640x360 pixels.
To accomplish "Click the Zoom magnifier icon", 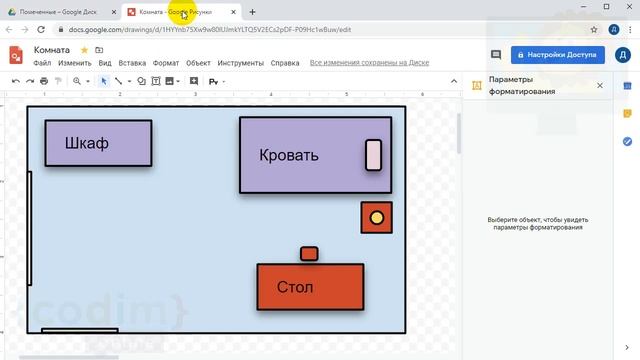I will coord(77,81).
